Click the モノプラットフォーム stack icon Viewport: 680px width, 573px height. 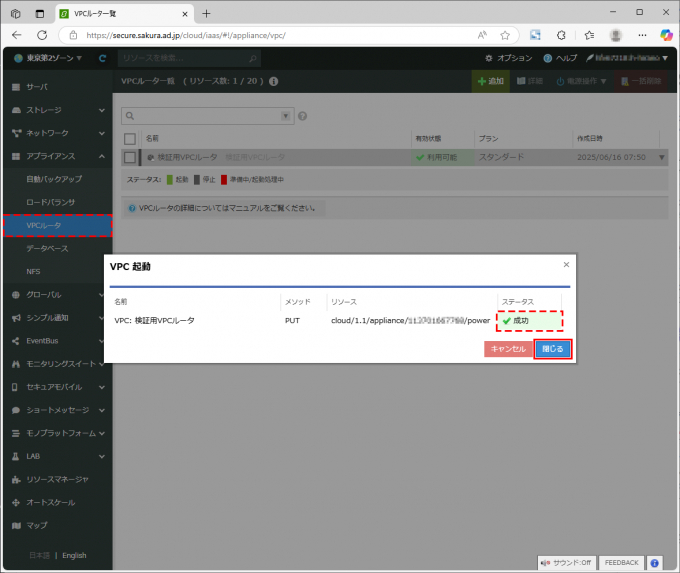click(x=16, y=433)
